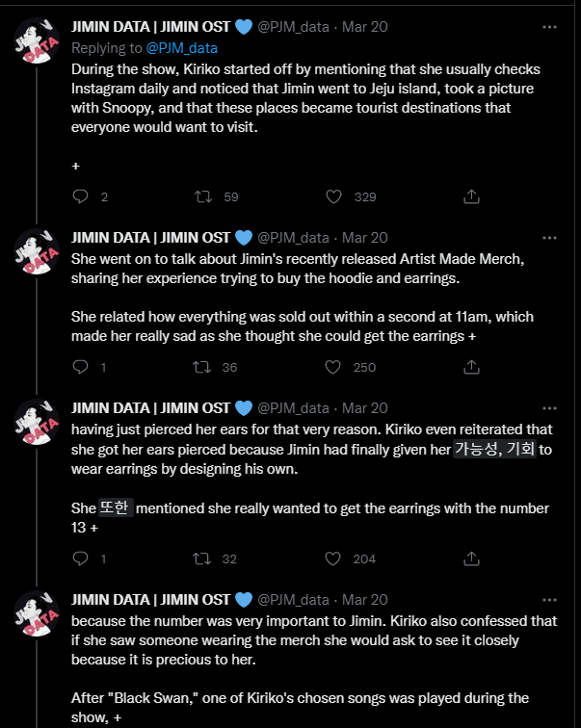The image size is (581, 728).
Task: Reply to the Artist Made Merch tweet
Action: pyautogui.click(x=80, y=367)
